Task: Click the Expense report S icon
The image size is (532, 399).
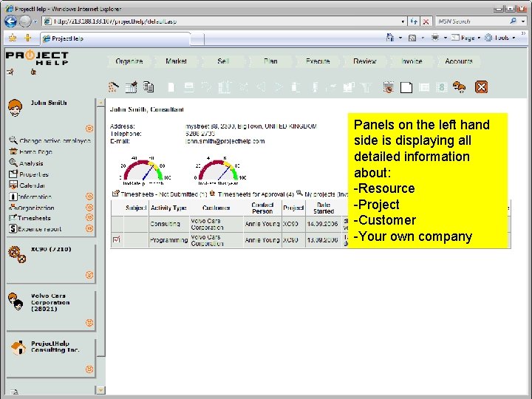Action: click(13, 228)
